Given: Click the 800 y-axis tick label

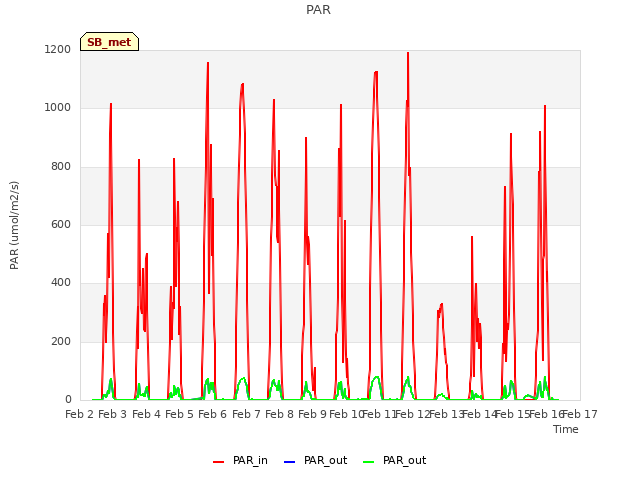Looking at the screenshot, I should [61, 167].
